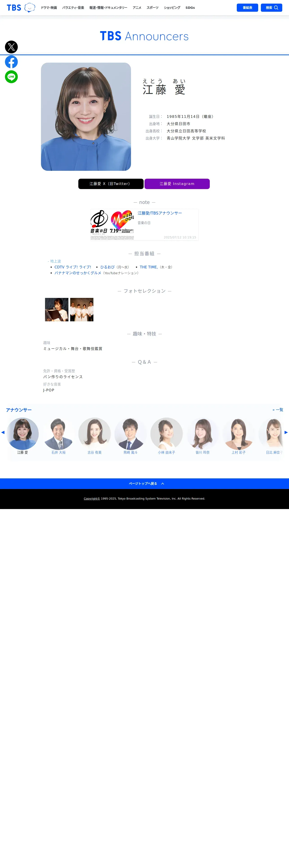Open ショッピング menu

click(x=172, y=8)
